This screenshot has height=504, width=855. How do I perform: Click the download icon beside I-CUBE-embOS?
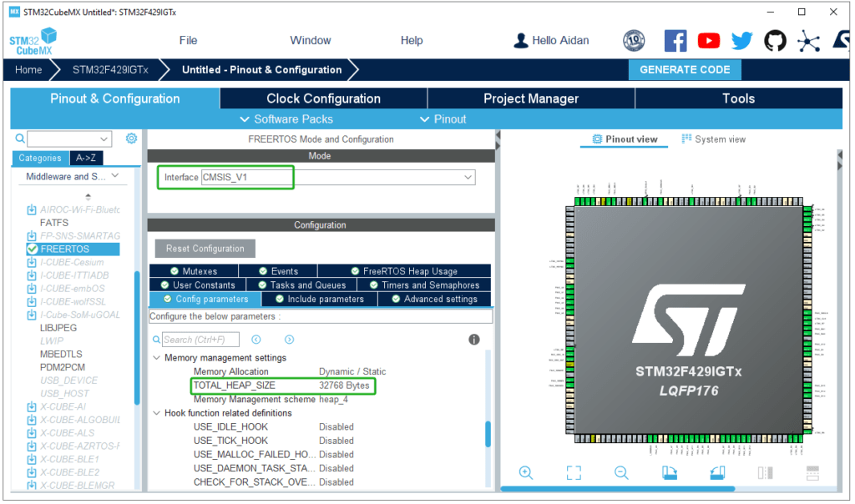point(32,289)
